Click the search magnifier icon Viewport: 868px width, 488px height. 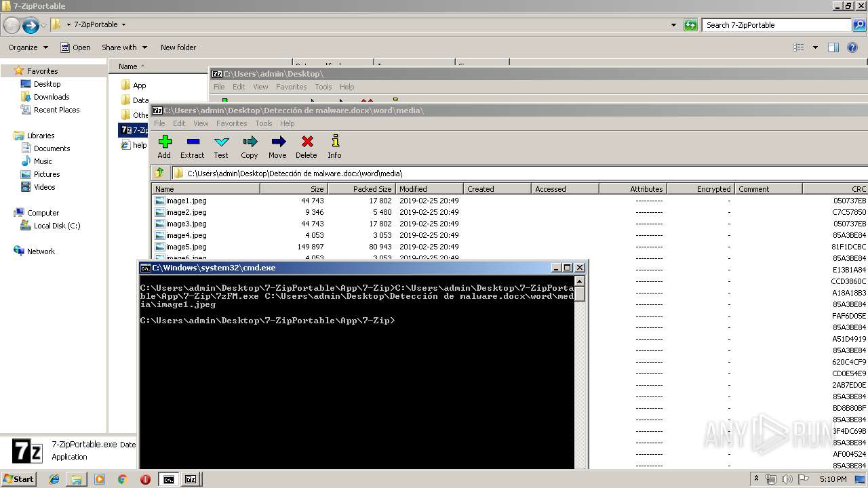pyautogui.click(x=859, y=25)
